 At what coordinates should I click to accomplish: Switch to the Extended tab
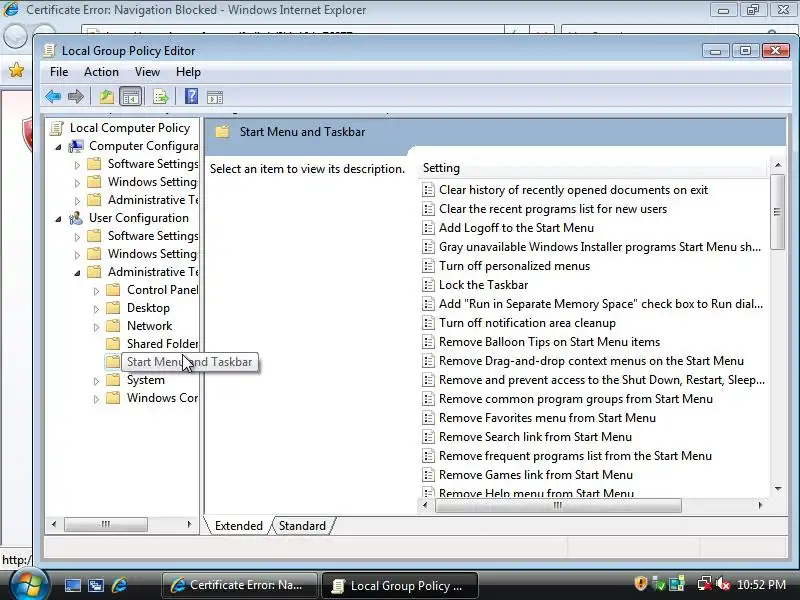tap(238, 526)
